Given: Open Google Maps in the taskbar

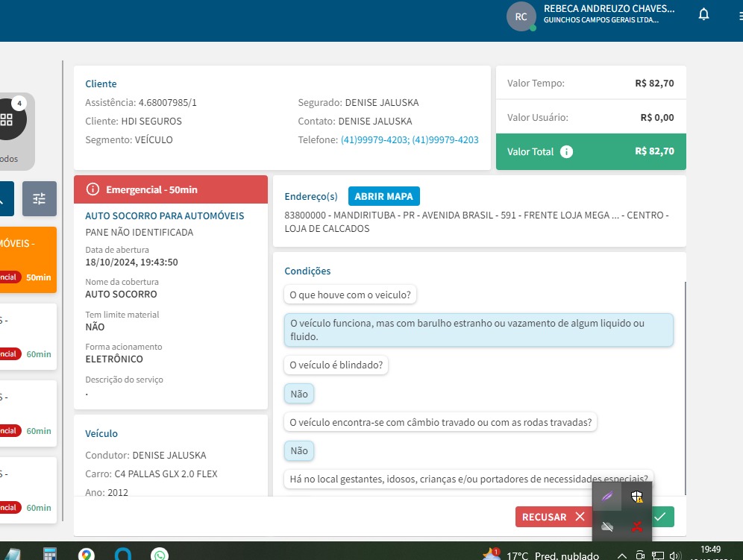Looking at the screenshot, I should click(87, 555).
